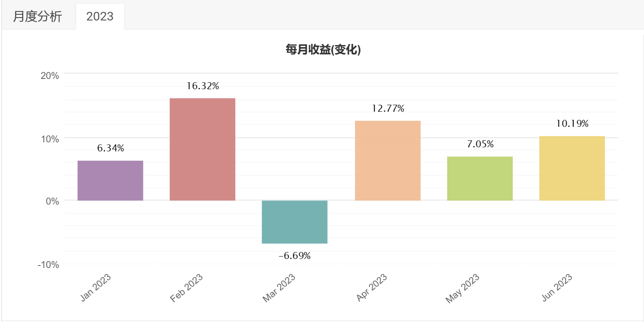
Task: Click the yellow Jun 2023 bar
Action: (x=572, y=168)
